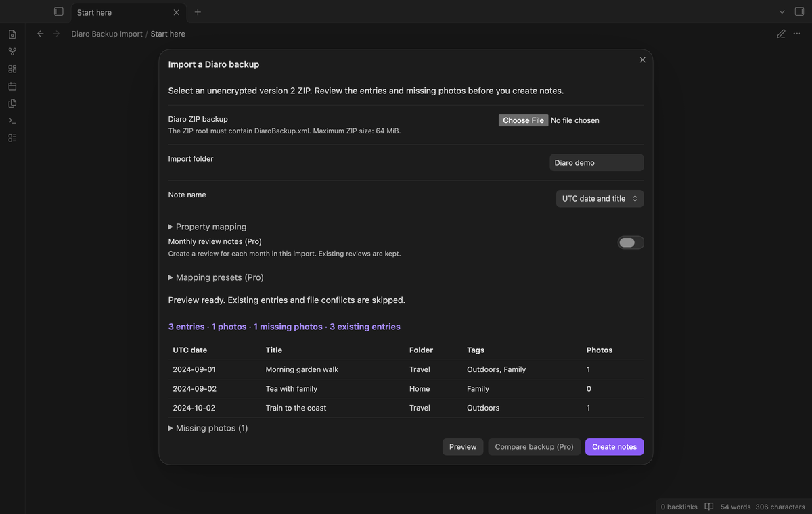The width and height of the screenshot is (812, 514).
Task: Click the Photos column header
Action: (x=600, y=350)
